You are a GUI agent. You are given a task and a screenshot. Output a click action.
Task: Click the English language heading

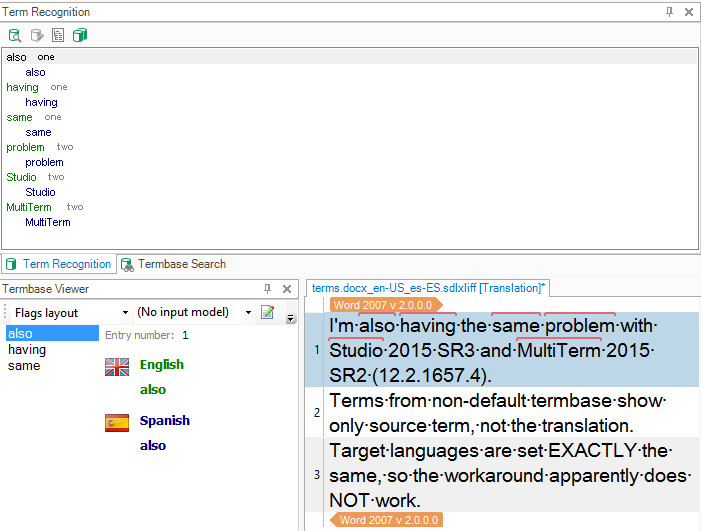pyautogui.click(x=162, y=365)
